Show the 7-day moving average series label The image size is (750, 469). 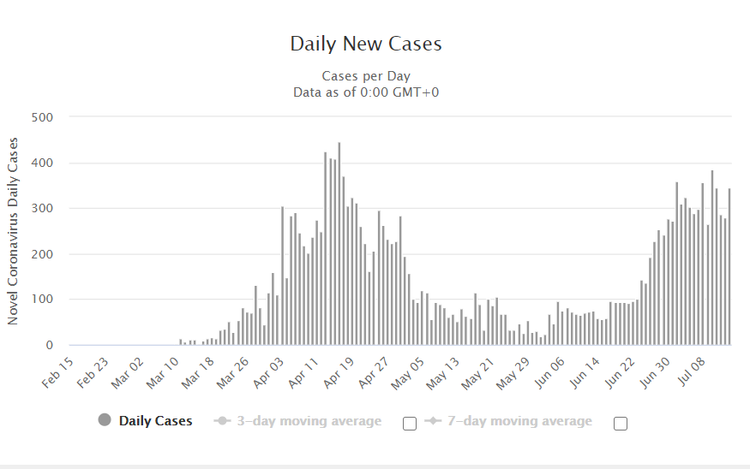(521, 421)
